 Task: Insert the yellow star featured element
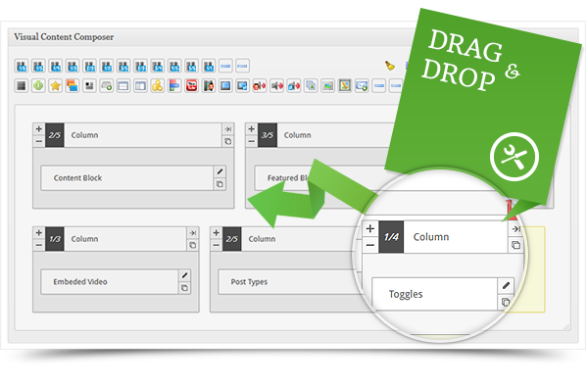click(x=56, y=86)
